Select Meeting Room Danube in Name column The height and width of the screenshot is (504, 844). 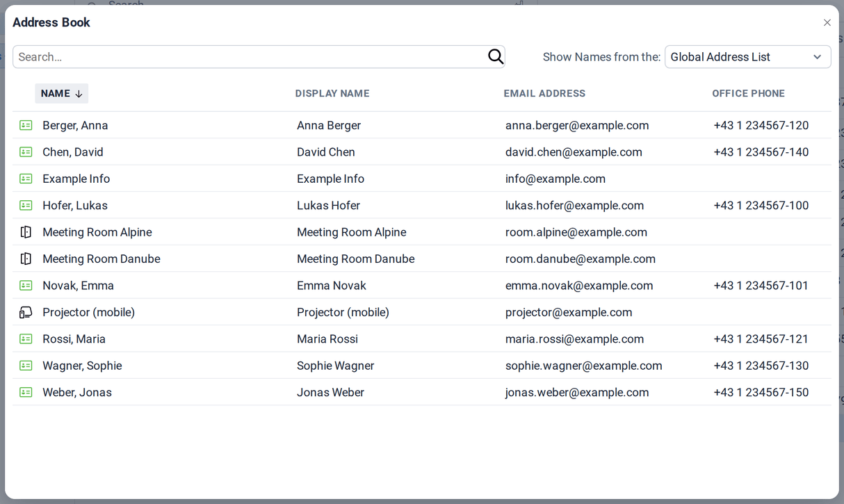pos(102,259)
